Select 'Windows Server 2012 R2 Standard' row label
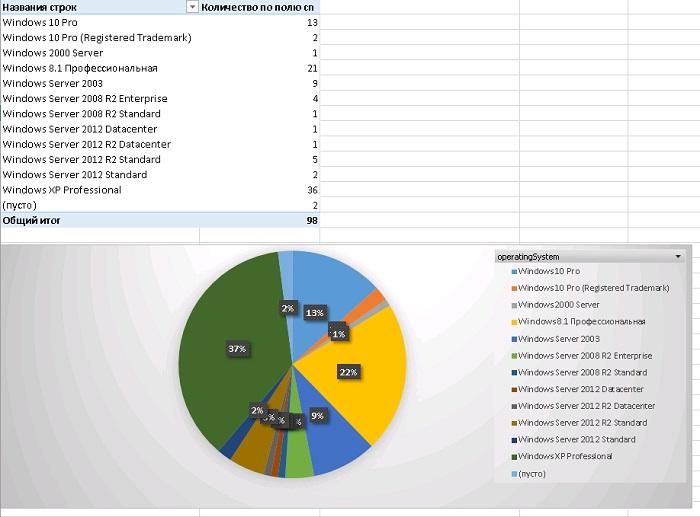 pyautogui.click(x=81, y=159)
